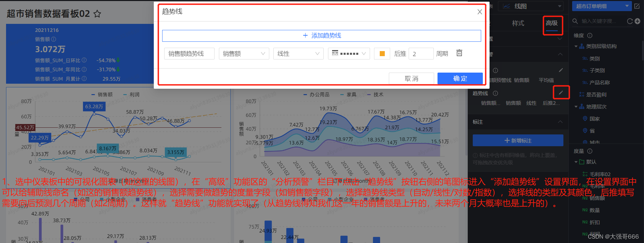Delete the trendline row with trash icon
Viewport: 644px width, 243px height.
click(x=459, y=53)
